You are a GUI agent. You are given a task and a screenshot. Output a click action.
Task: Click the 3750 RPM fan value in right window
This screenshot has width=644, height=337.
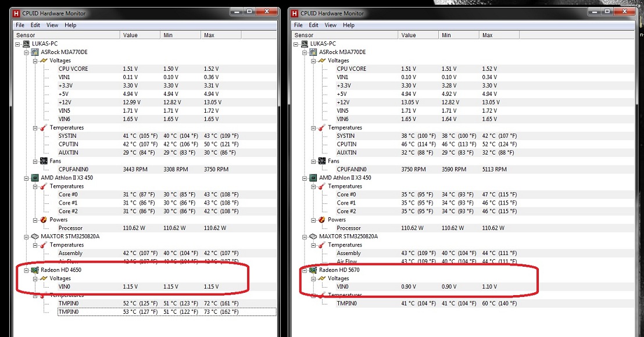[x=413, y=169]
